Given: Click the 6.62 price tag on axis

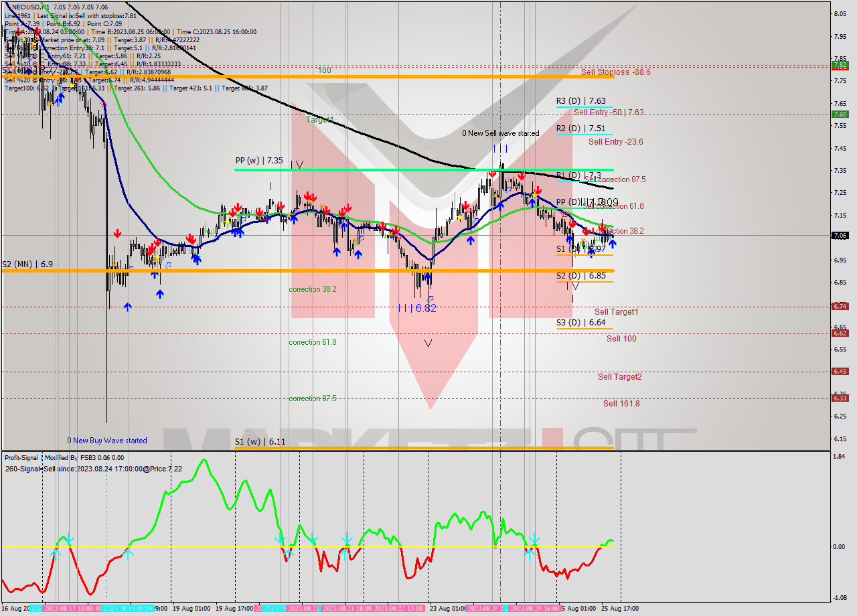Looking at the screenshot, I should [840, 333].
